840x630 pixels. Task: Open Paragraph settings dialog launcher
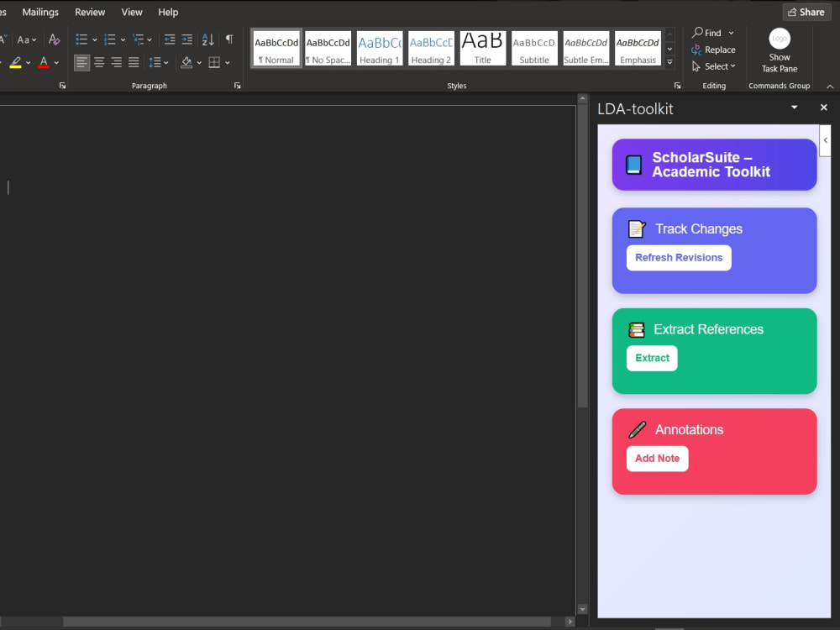238,86
